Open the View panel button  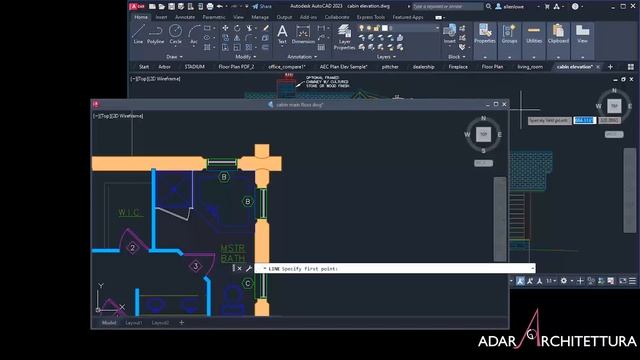tap(582, 41)
